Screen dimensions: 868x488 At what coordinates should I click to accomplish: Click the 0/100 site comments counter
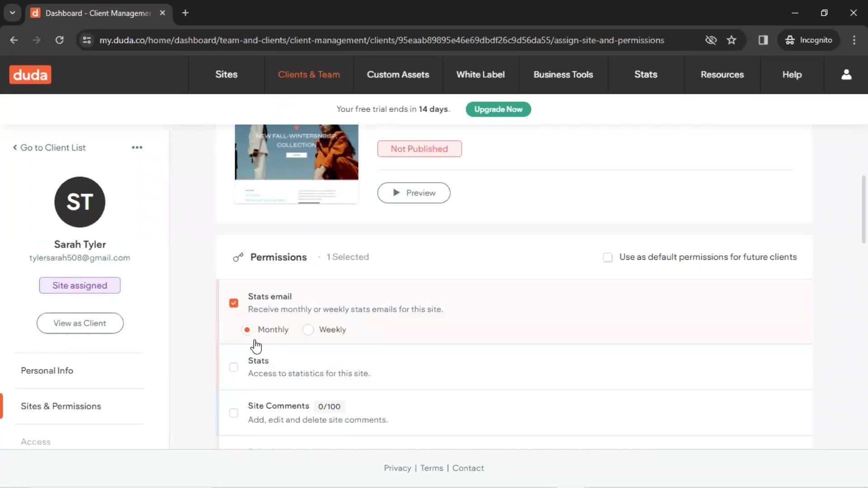(329, 407)
